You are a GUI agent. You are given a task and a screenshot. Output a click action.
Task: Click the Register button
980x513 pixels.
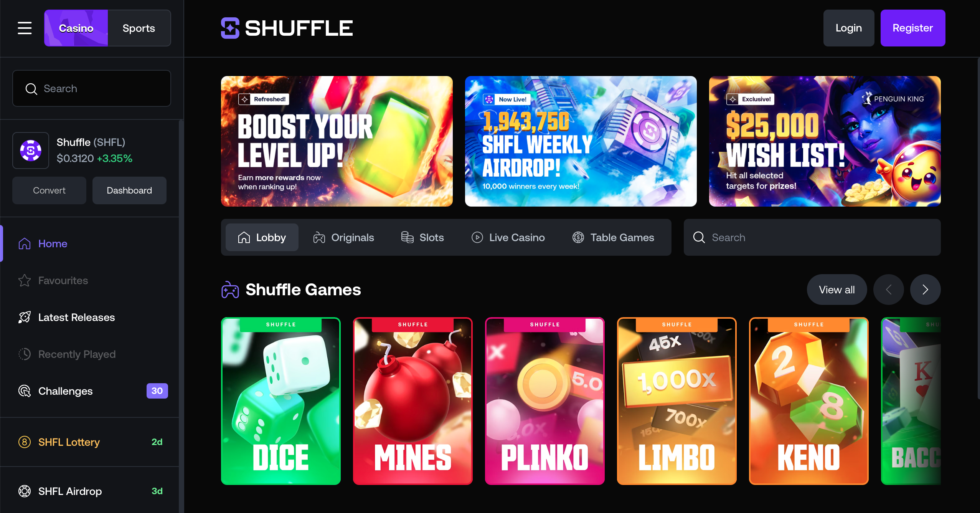[912, 28]
